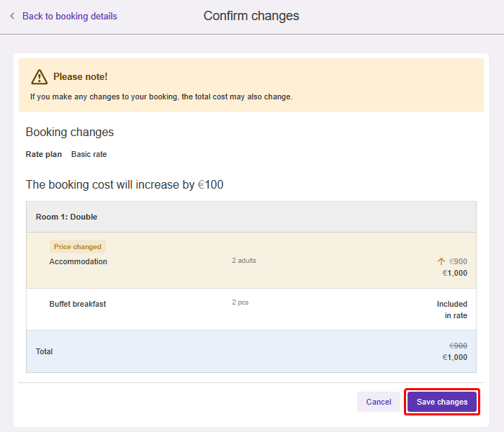The image size is (504, 432).
Task: Click the booking cost increase heading
Action: (x=125, y=185)
